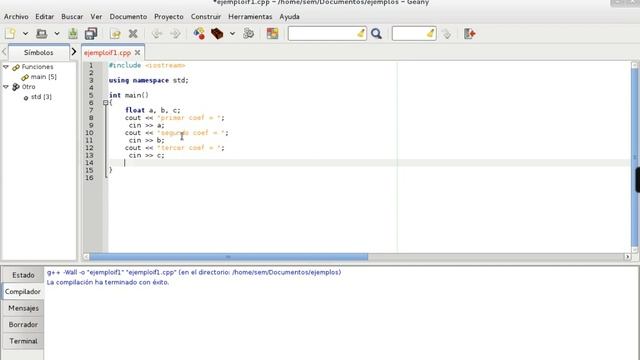Click the horizontal scrollbar right arrow
Viewport: 640px width, 360px height.
627,257
